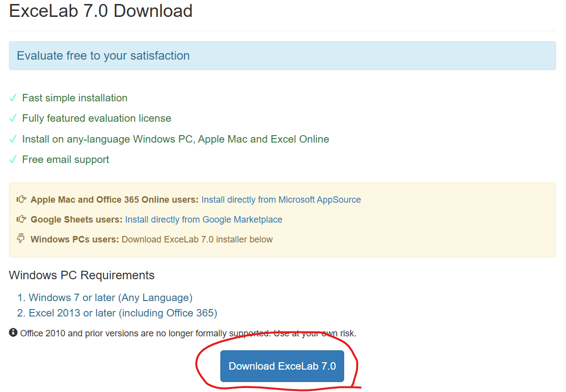Open Install directly from Google Marketplace link

coord(203,220)
